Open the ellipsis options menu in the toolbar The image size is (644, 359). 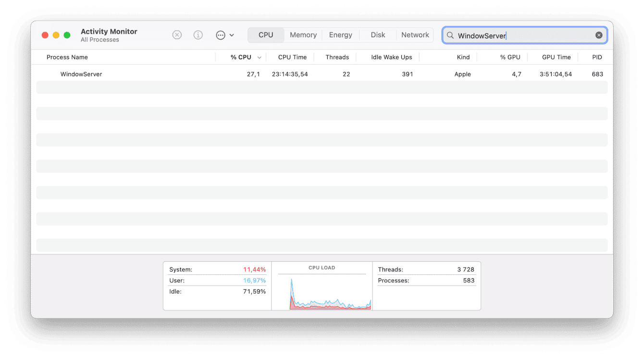click(x=220, y=35)
